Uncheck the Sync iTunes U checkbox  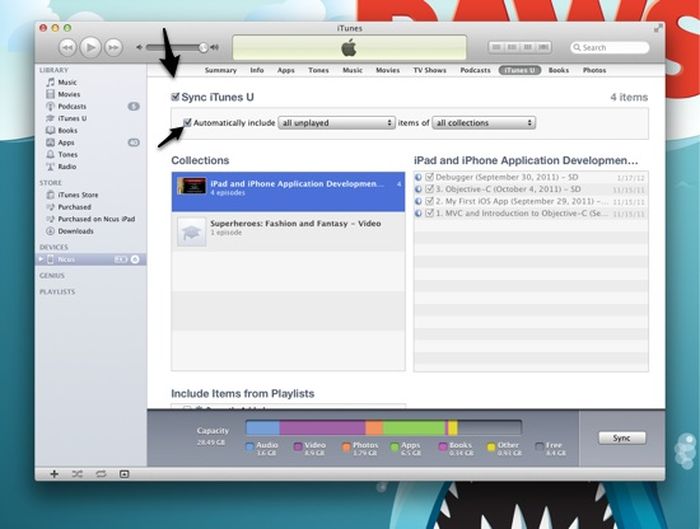point(175,96)
